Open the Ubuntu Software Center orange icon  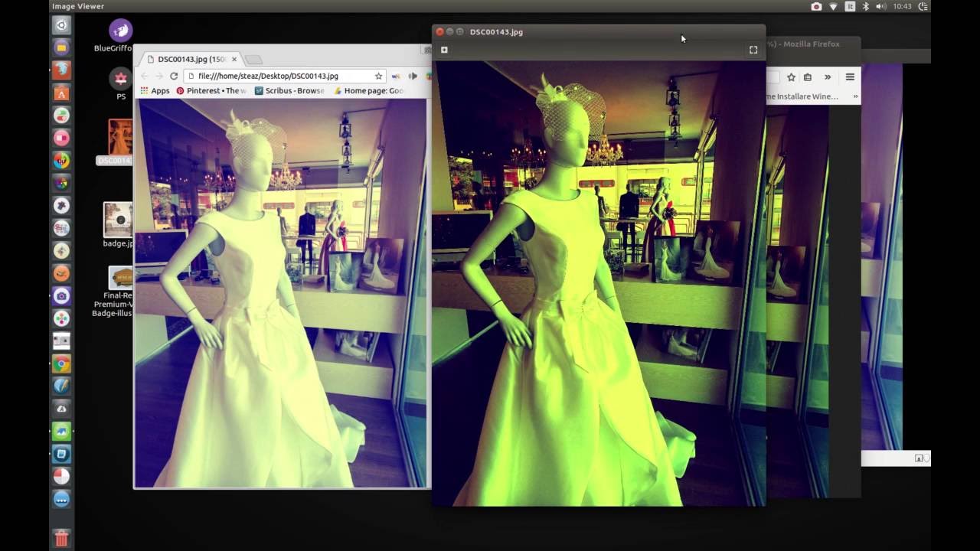click(62, 93)
